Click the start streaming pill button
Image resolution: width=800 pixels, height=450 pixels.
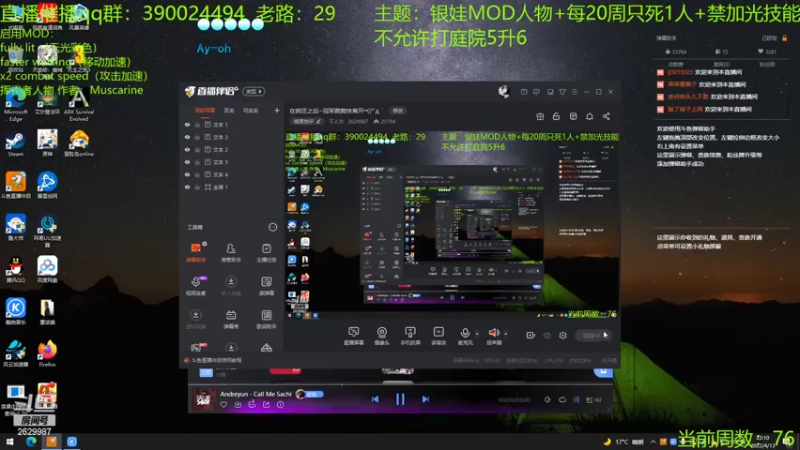(594, 335)
